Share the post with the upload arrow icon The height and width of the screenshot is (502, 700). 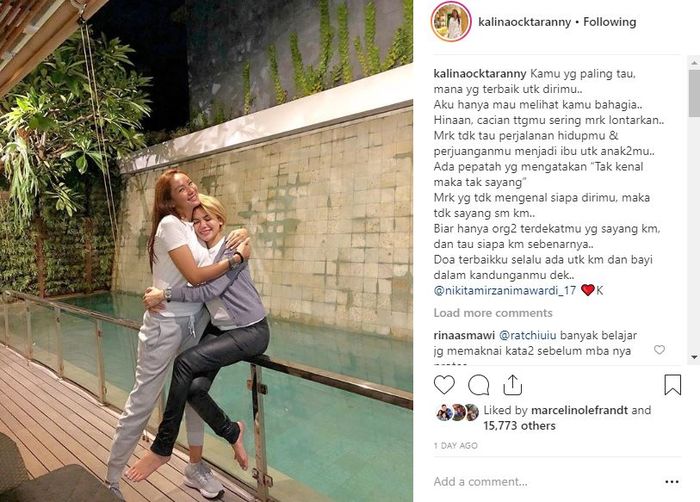(512, 385)
